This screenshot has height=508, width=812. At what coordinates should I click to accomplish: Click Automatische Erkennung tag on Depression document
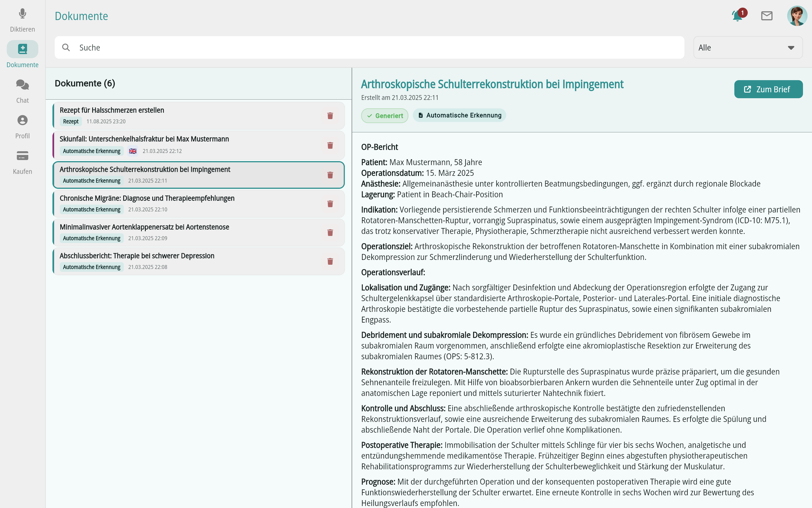[x=92, y=267]
